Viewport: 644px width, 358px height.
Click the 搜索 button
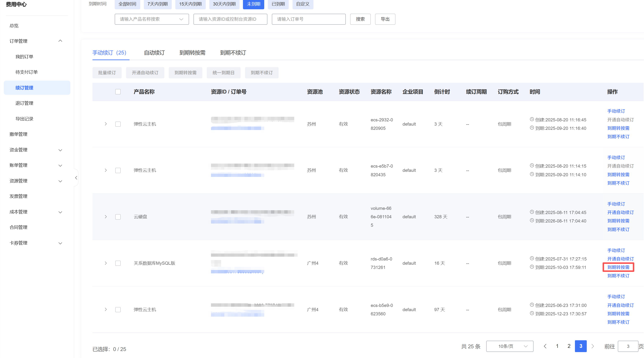[x=360, y=19]
